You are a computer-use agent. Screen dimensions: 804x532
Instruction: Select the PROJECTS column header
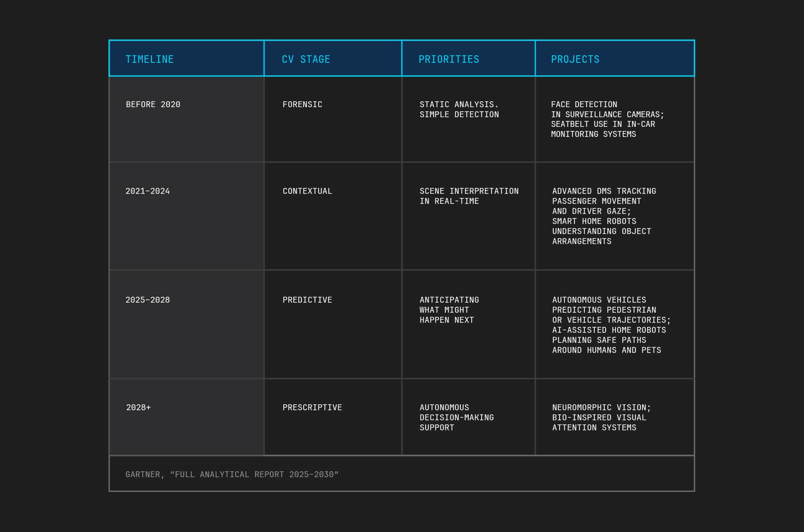(x=615, y=58)
